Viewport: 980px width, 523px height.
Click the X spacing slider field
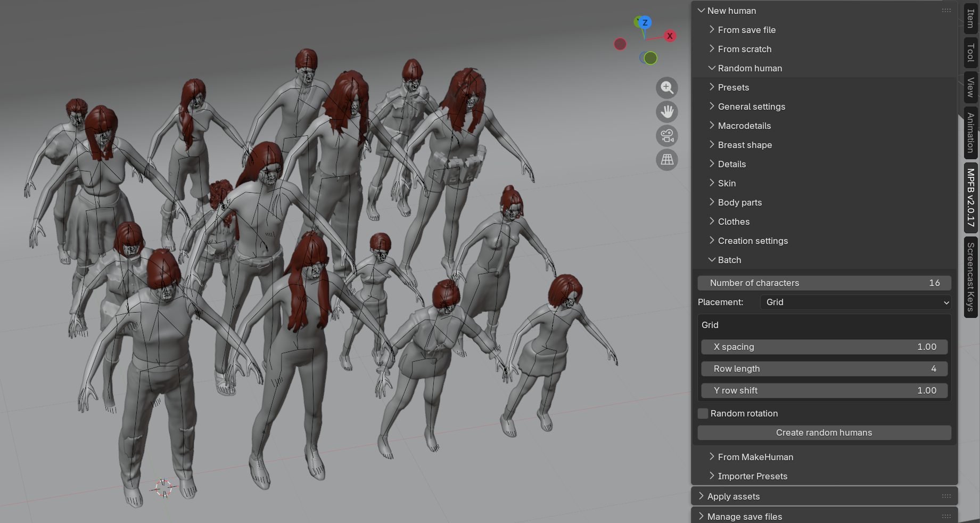pos(824,347)
